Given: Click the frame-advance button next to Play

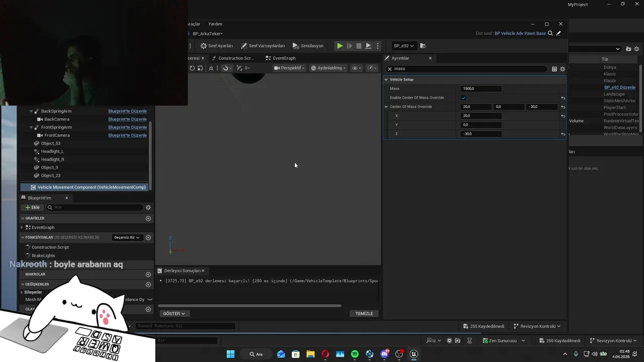Looking at the screenshot, I should [350, 46].
